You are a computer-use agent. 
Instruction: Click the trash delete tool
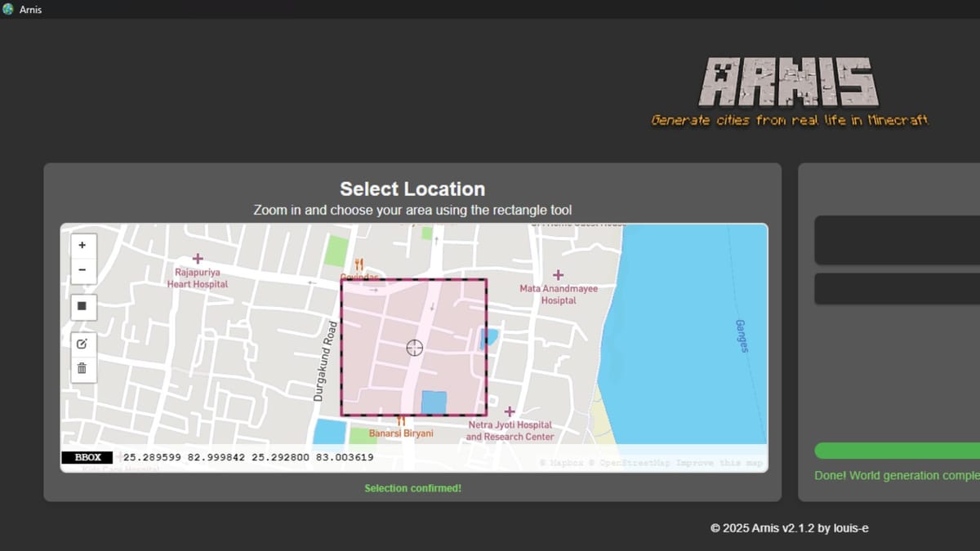(x=82, y=368)
